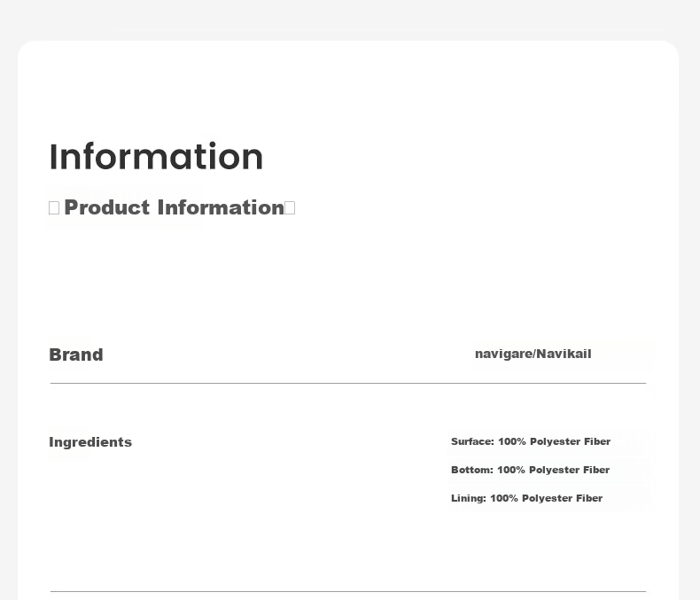Click Polyester Fiber in the Surface row

(x=570, y=441)
